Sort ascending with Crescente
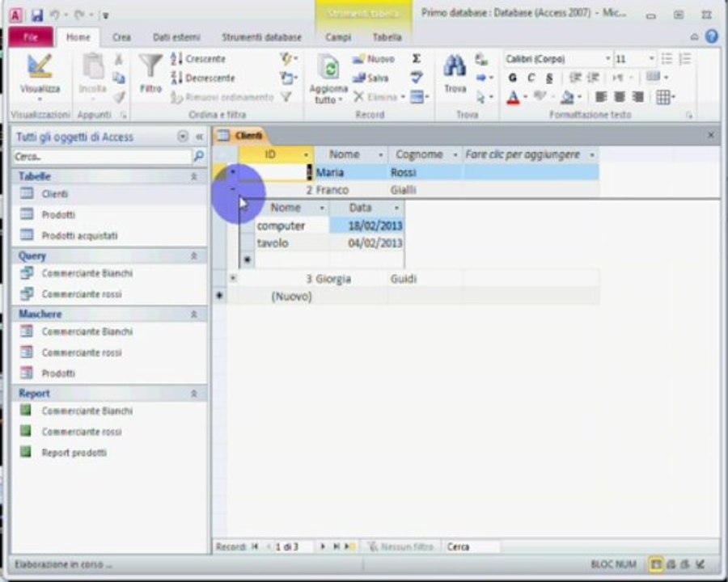Image resolution: width=728 pixels, height=582 pixels. tap(199, 59)
